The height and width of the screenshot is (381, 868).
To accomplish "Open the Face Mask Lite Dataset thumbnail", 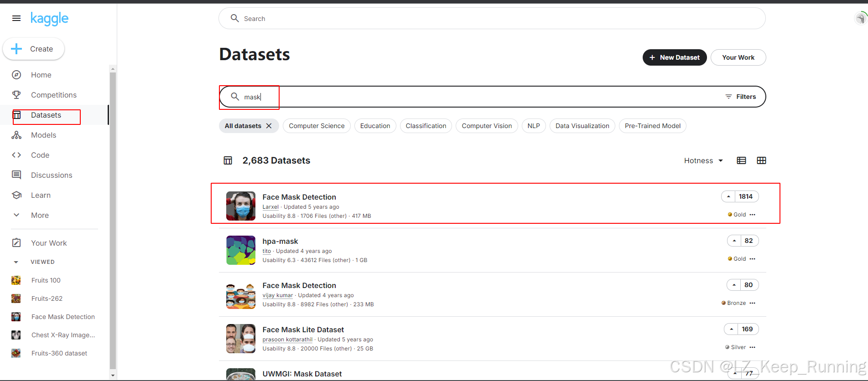I will [x=241, y=339].
